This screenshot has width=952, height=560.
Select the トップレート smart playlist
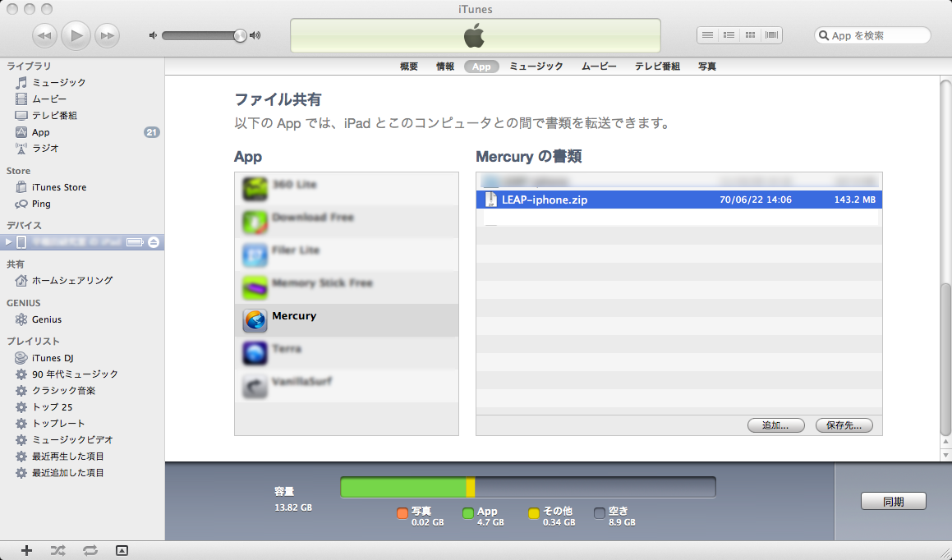[x=50, y=424]
